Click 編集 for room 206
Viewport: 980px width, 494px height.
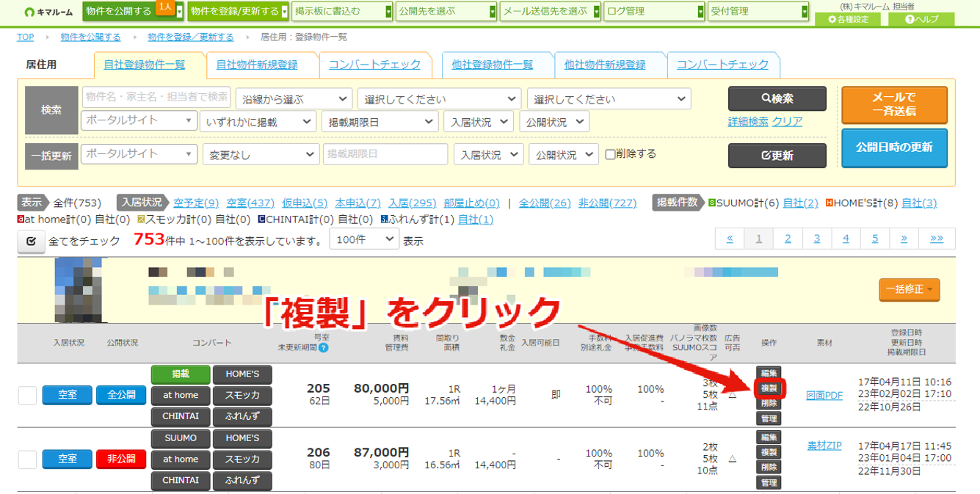[769, 437]
